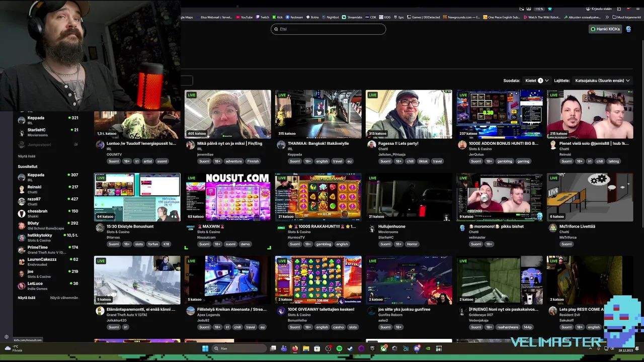Open the sidebar settings gear icon
Viewport: 644px width, 362px height.
(7, 337)
